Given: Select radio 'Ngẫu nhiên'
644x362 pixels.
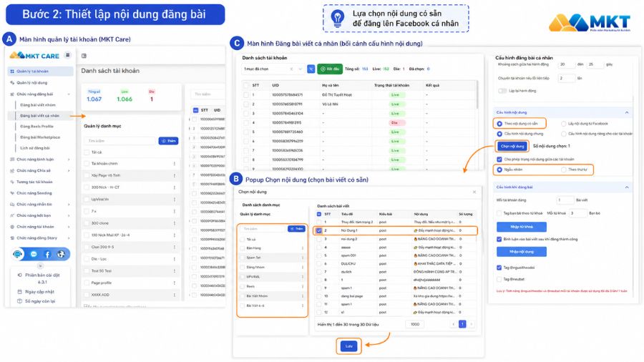Looking at the screenshot, I should coord(499,170).
